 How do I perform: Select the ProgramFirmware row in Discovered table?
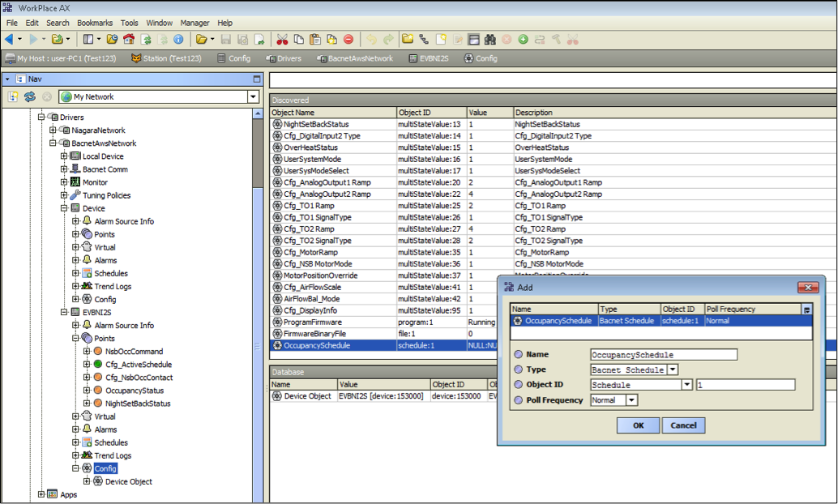pyautogui.click(x=554, y=322)
